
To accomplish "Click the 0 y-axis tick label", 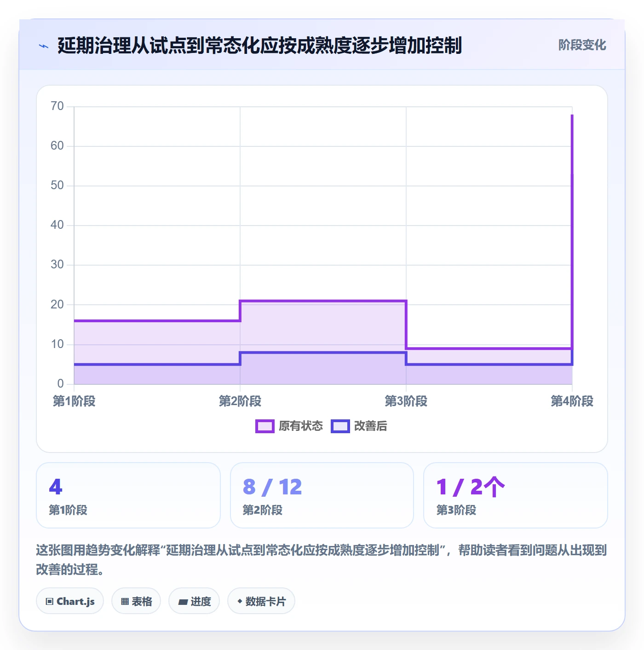I will click(x=60, y=384).
